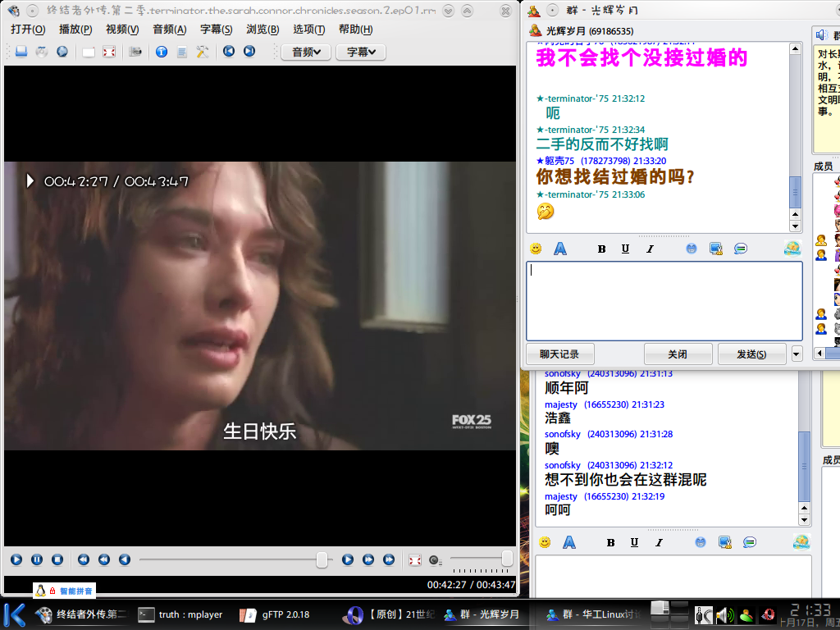Take a video screenshot with camera icon
Viewport: 840px width, 630px height.
pos(135,52)
